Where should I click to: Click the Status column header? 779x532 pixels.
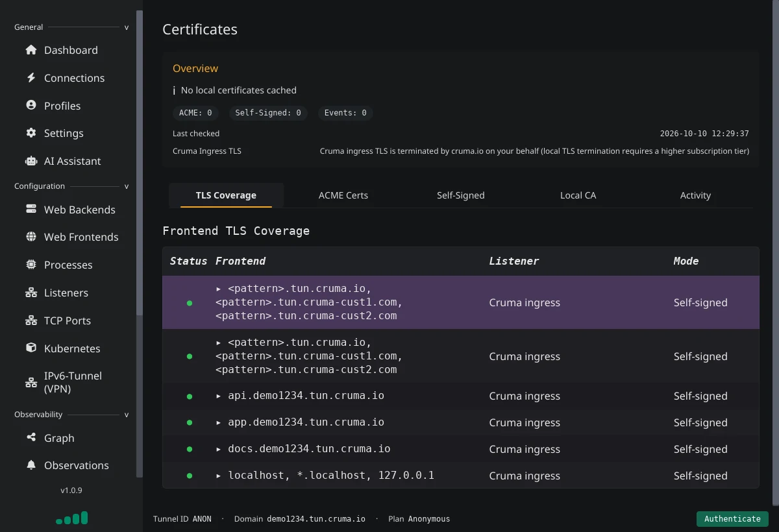click(x=188, y=261)
